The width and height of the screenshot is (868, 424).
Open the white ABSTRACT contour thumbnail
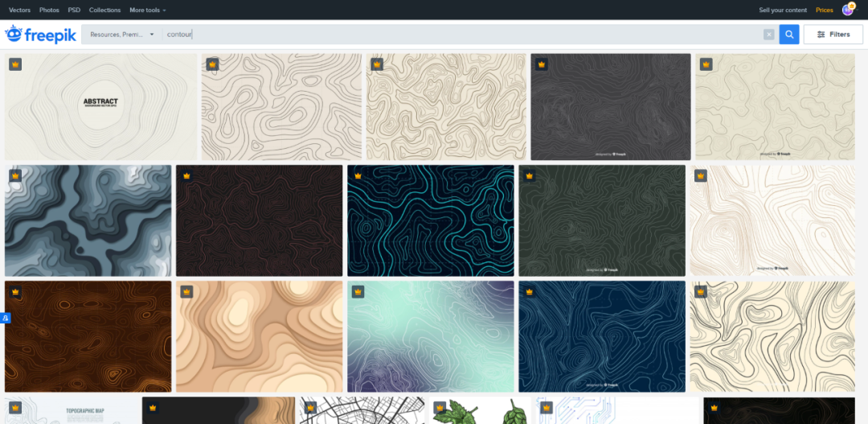tap(100, 107)
